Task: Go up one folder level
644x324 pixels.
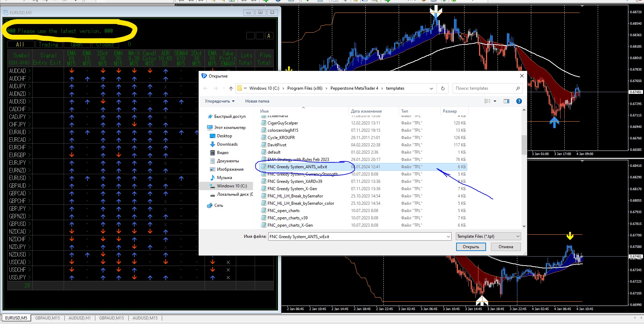Action: pos(231,89)
